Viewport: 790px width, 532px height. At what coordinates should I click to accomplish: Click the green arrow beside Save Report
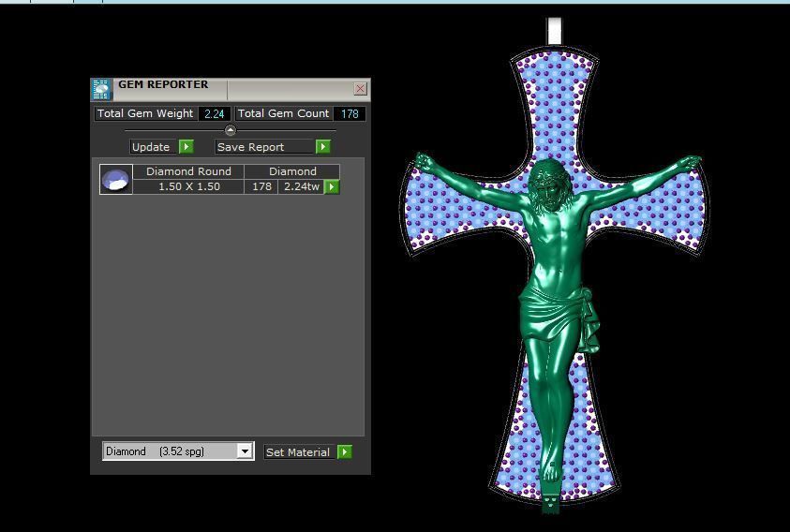coord(323,147)
